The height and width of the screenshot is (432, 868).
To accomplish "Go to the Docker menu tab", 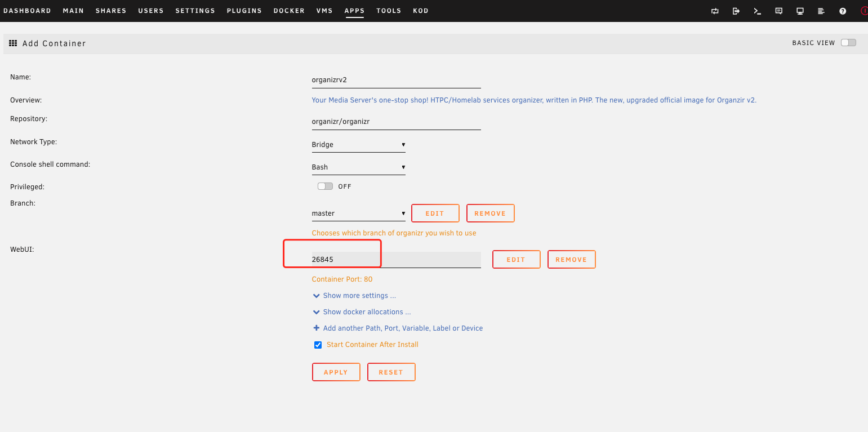I will click(289, 11).
